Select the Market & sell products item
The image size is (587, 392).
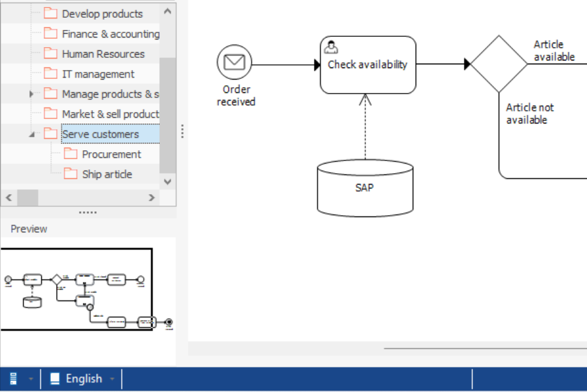(110, 114)
